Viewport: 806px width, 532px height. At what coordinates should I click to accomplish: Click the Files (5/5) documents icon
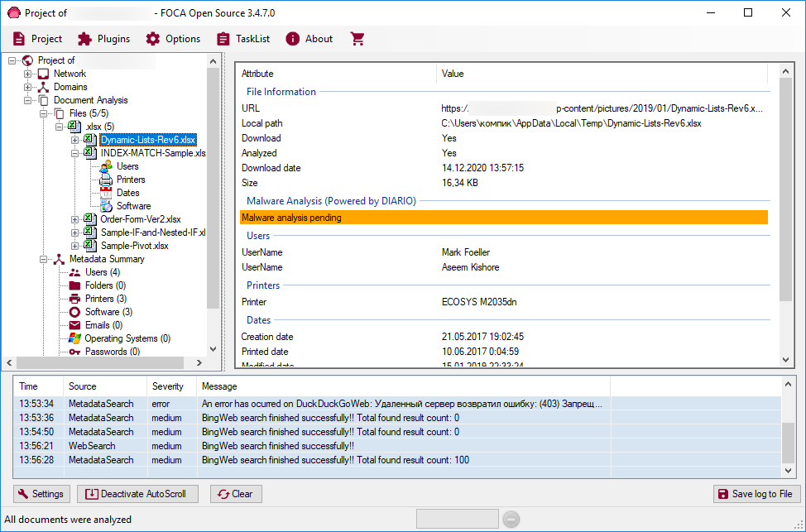tap(59, 113)
